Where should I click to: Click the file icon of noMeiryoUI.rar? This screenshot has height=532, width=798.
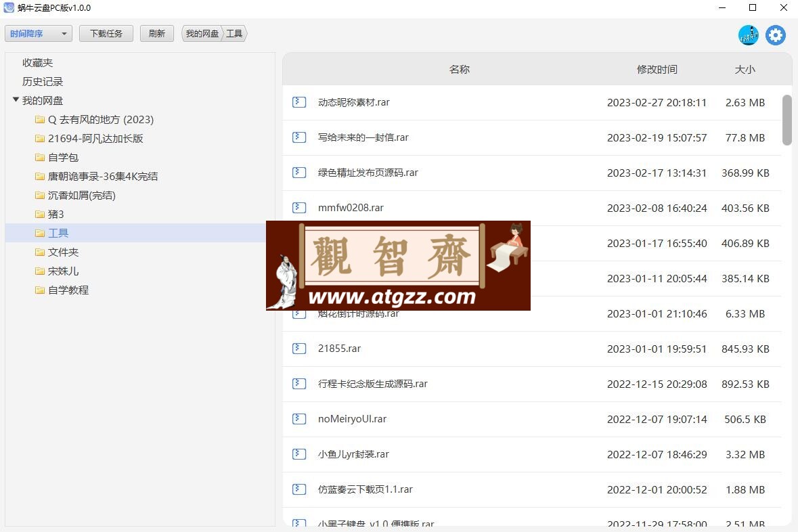pos(299,419)
